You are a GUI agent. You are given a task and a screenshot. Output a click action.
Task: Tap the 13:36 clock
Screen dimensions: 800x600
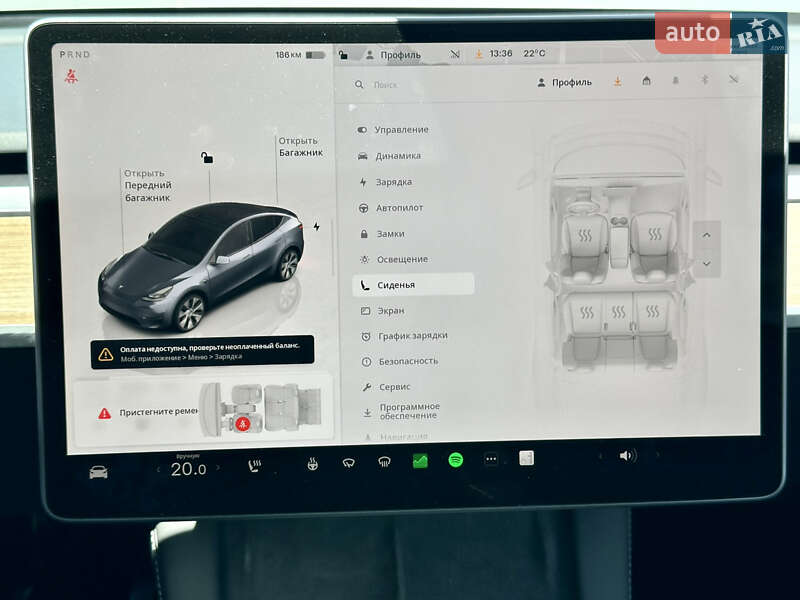click(x=501, y=53)
